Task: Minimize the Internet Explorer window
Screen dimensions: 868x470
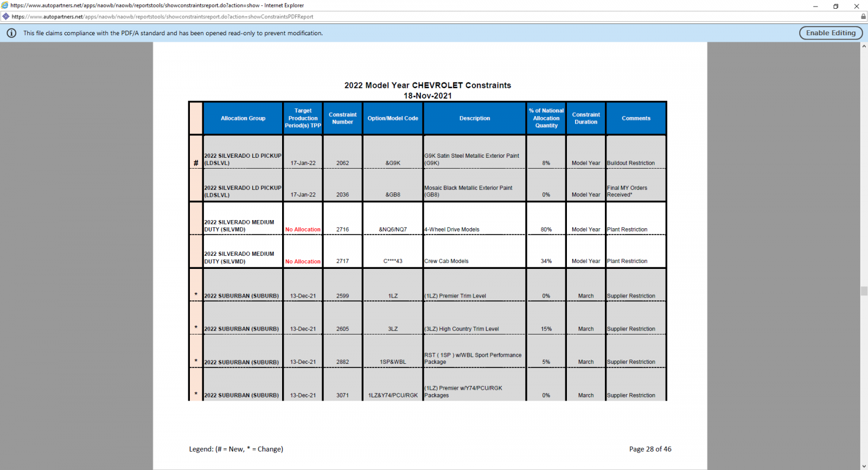Action: (815, 6)
